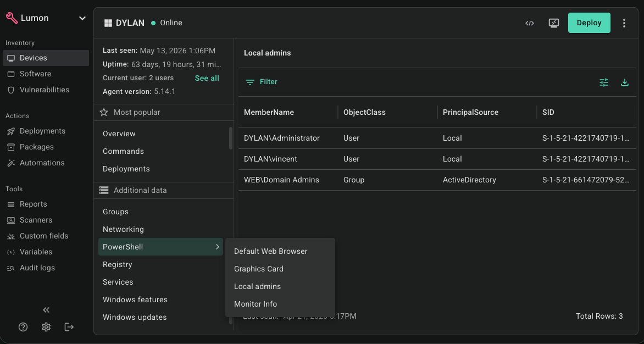644x344 pixels.
Task: Open Deployments in the Actions sidebar section
Action: click(42, 131)
